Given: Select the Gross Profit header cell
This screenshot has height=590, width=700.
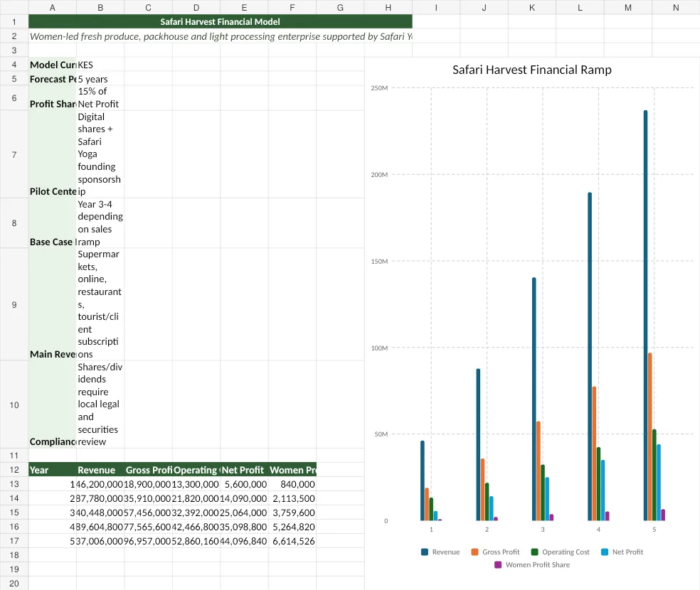Looking at the screenshot, I should tap(148, 470).
